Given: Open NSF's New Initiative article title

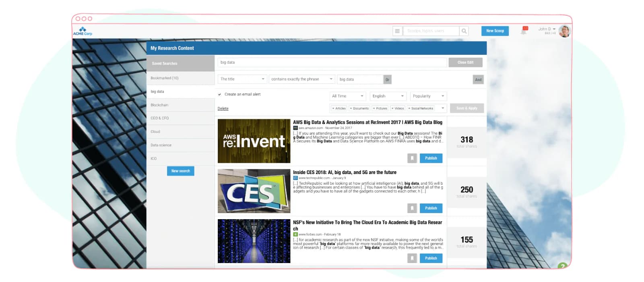Looking at the screenshot, I should [367, 225].
